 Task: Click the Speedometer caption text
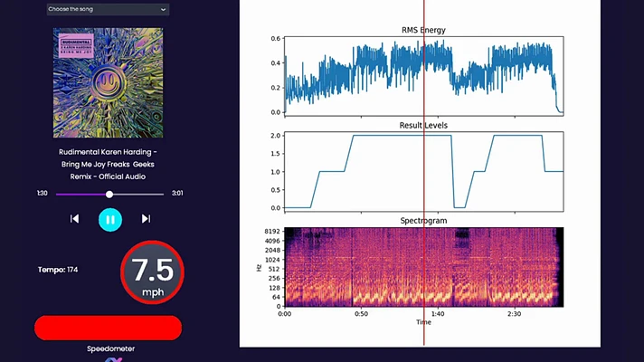[110, 348]
